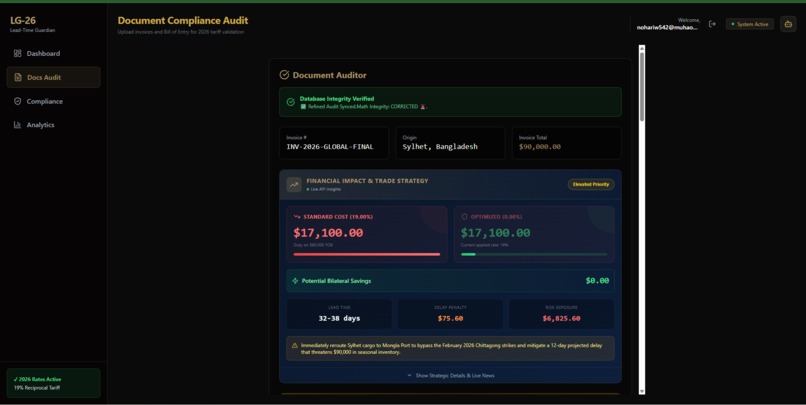Click the Docs Audit document icon
806x405 pixels.
point(18,78)
